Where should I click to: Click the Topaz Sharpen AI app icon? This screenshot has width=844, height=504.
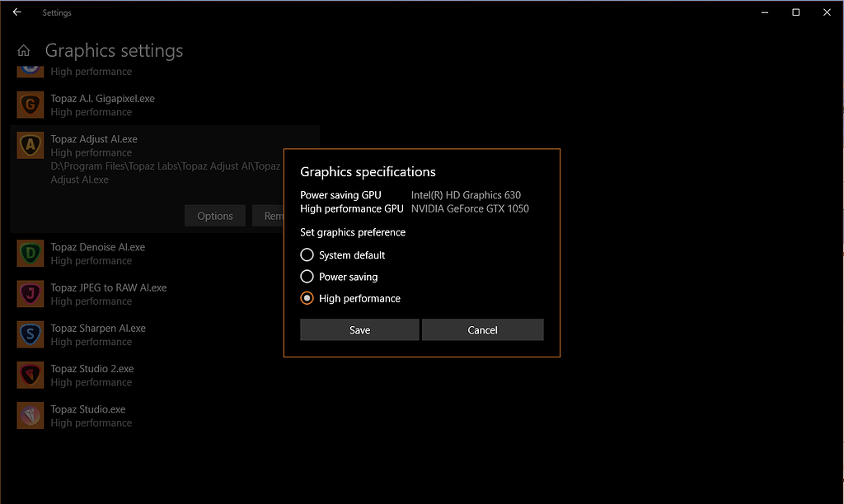pyautogui.click(x=30, y=334)
